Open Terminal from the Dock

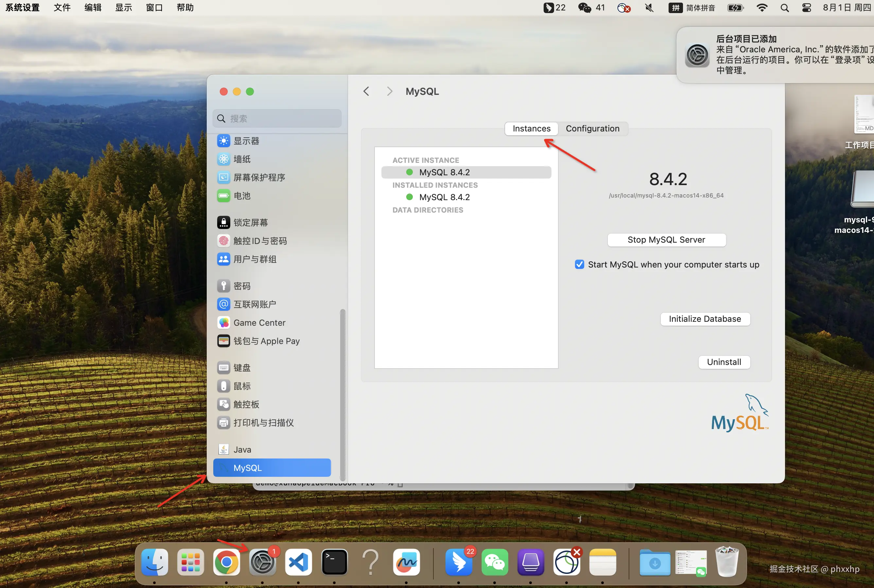(x=334, y=562)
